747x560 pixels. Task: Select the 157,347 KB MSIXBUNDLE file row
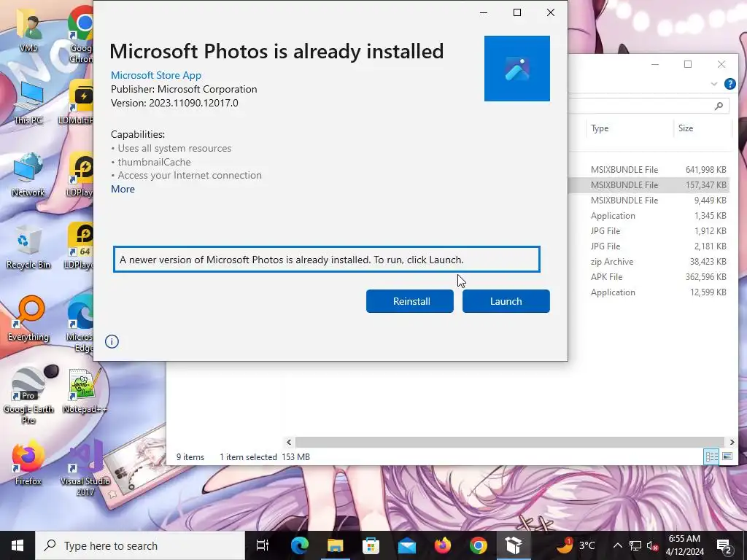(649, 184)
